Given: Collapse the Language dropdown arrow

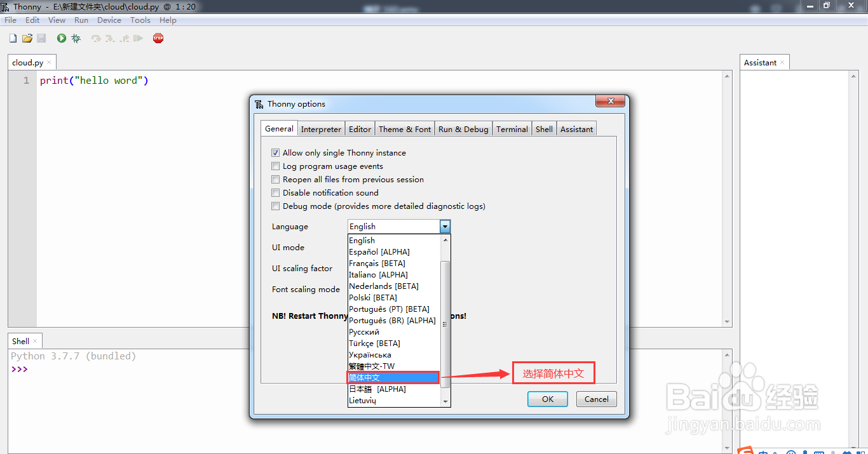Looking at the screenshot, I should pyautogui.click(x=445, y=227).
